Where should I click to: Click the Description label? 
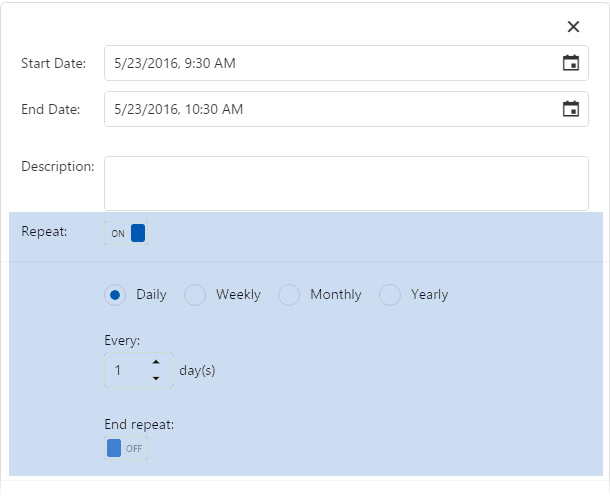point(57,166)
